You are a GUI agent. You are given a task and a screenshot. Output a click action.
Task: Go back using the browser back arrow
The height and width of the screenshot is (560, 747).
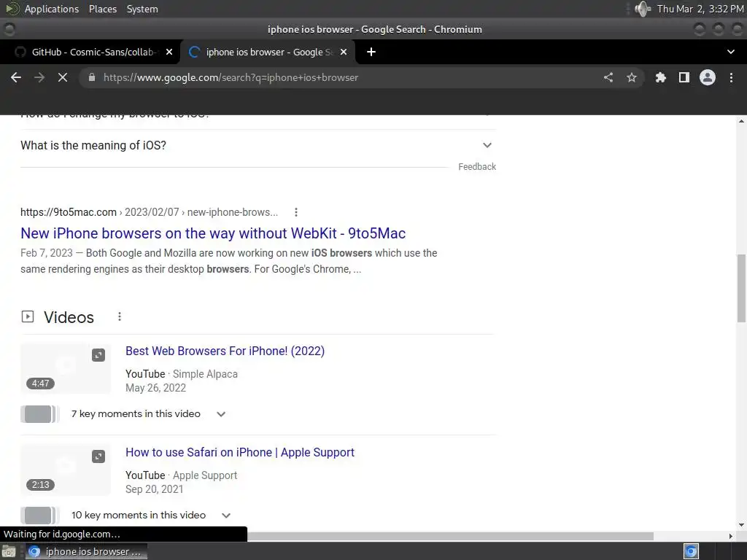(16, 77)
